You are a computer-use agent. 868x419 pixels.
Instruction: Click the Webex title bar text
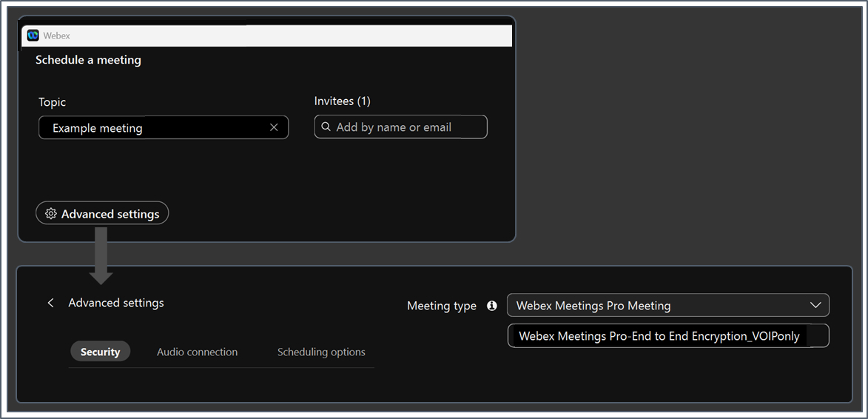point(56,36)
